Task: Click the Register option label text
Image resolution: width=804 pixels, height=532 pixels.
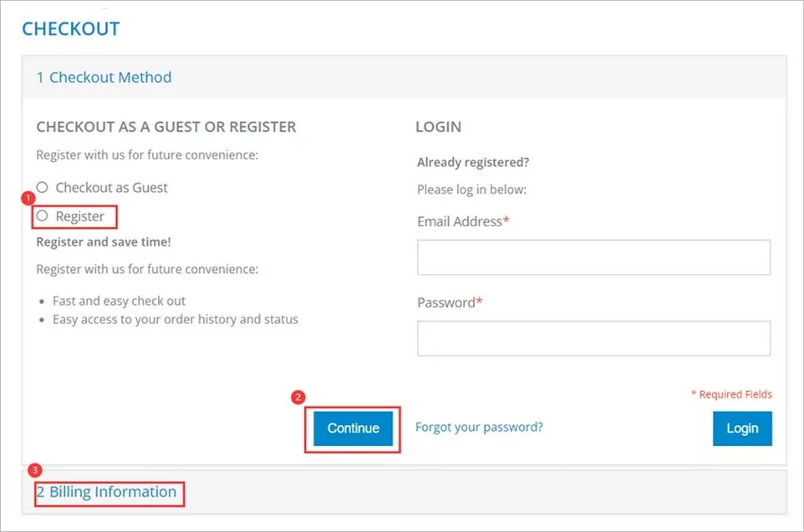Action: click(x=80, y=216)
